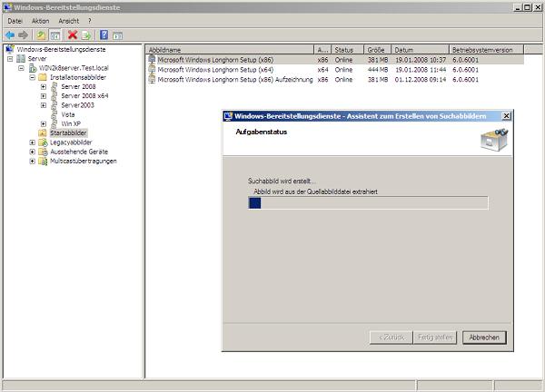Click the Ausstehende Geräte folder icon
This screenshot has width=545, height=392.
(x=43, y=152)
